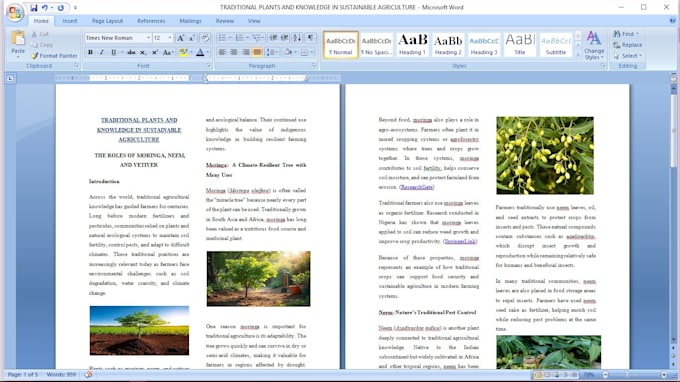Open the Change Styles icon
The height and width of the screenshot is (382, 680).
[x=594, y=45]
